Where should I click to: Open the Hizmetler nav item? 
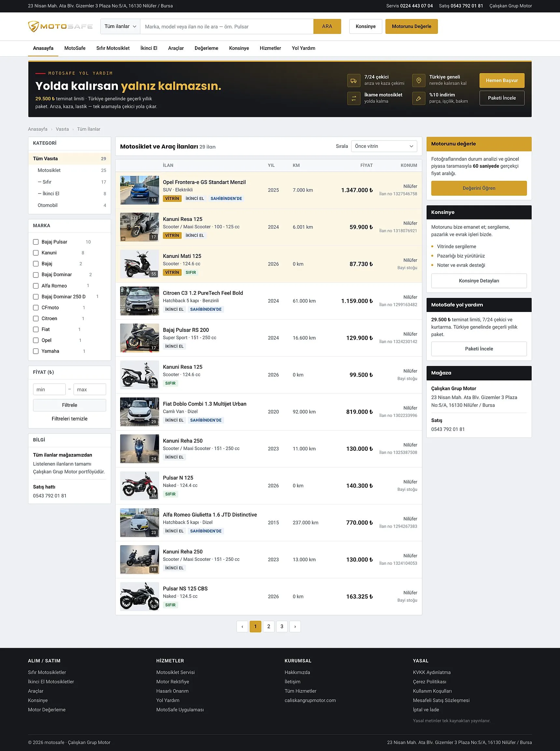tap(270, 48)
